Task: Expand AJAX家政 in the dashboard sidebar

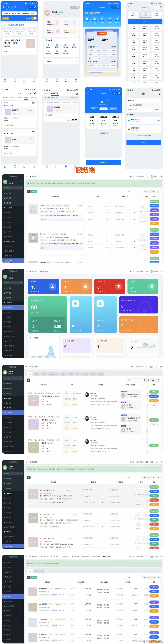Action: click(13, 303)
